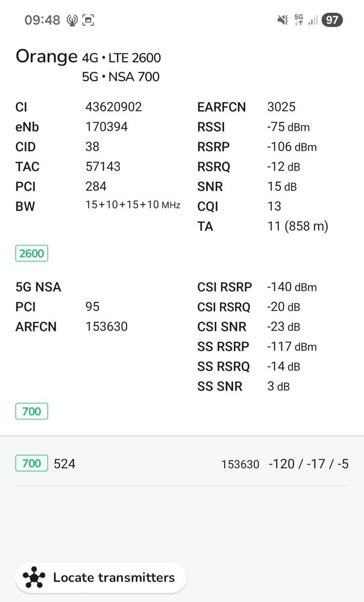Tap the CI value 43620902
Image resolution: width=364 pixels, height=602 pixels.
point(114,107)
